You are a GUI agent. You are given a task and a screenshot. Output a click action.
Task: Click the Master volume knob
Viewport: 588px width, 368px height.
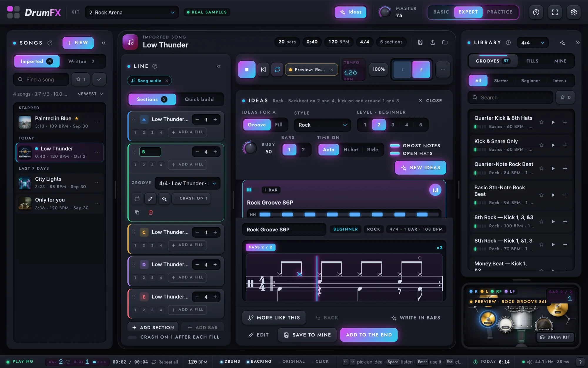click(384, 12)
